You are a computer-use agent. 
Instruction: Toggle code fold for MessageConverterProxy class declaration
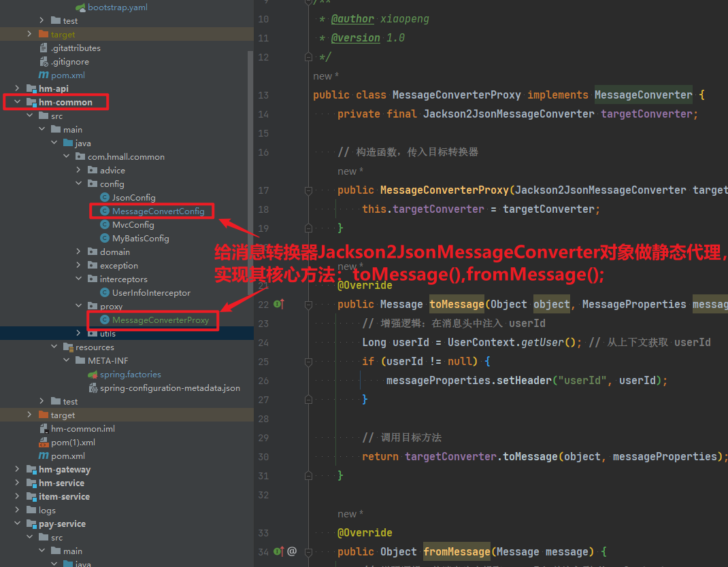coord(308,95)
